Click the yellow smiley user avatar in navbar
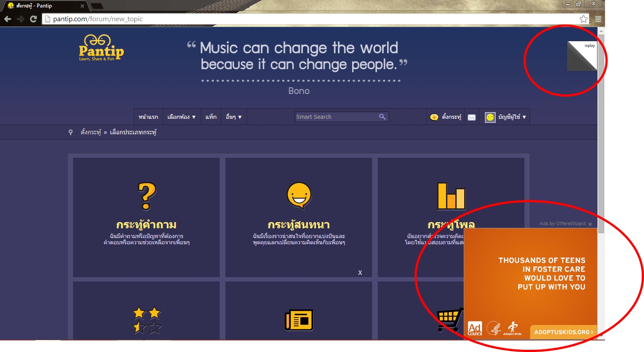This screenshot has width=644, height=352. pyautogui.click(x=490, y=117)
